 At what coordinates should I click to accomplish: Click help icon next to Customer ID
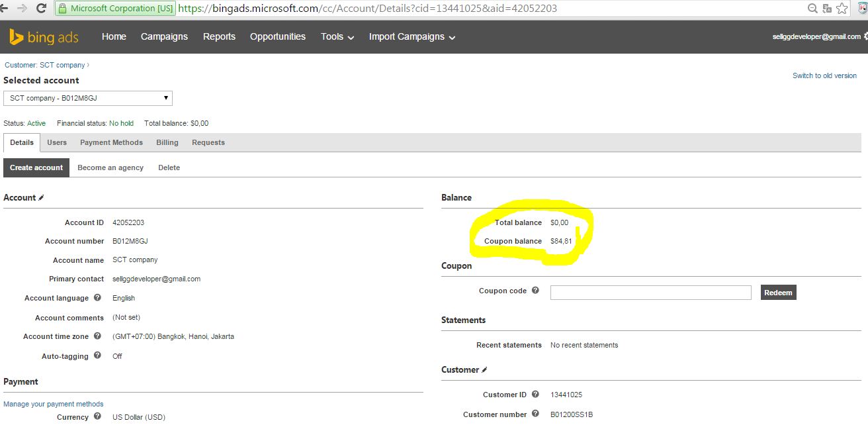535,395
